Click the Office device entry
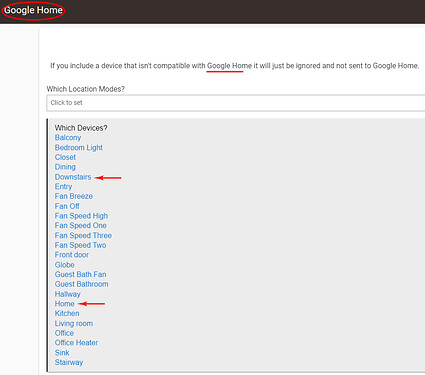The height and width of the screenshot is (375, 425). pos(64,333)
